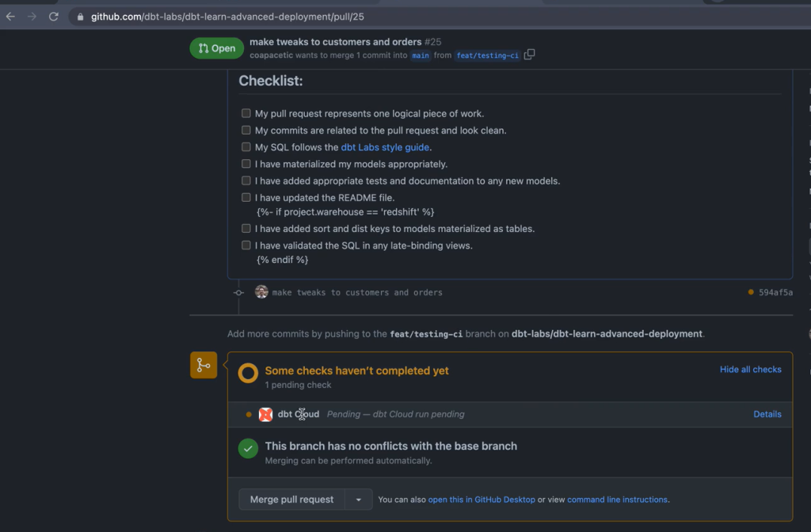The width and height of the screenshot is (811, 532).
Task: Open the command line instructions link
Action: pos(617,500)
